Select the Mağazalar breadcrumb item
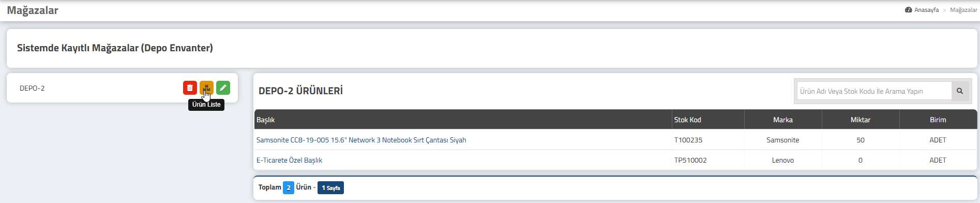Image resolution: width=980 pixels, height=203 pixels. point(963,10)
